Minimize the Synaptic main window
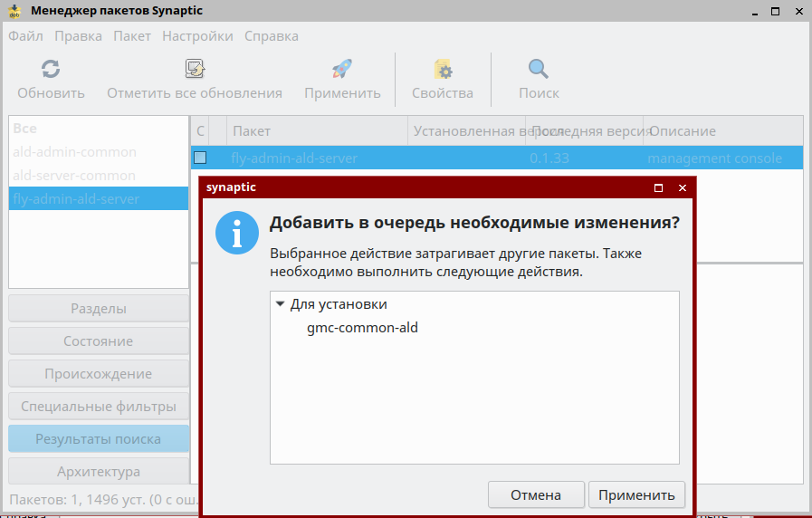This screenshot has height=518, width=812. pos(755,12)
